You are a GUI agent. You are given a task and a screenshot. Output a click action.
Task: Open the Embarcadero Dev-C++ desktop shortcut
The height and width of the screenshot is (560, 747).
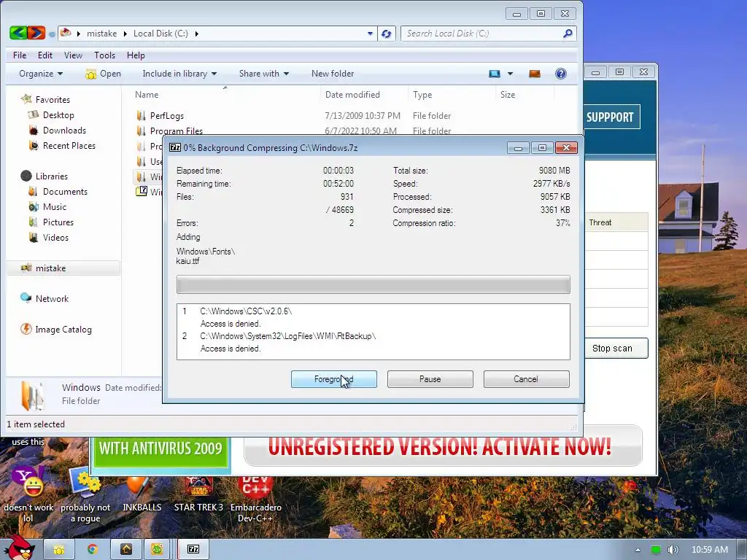(x=256, y=500)
